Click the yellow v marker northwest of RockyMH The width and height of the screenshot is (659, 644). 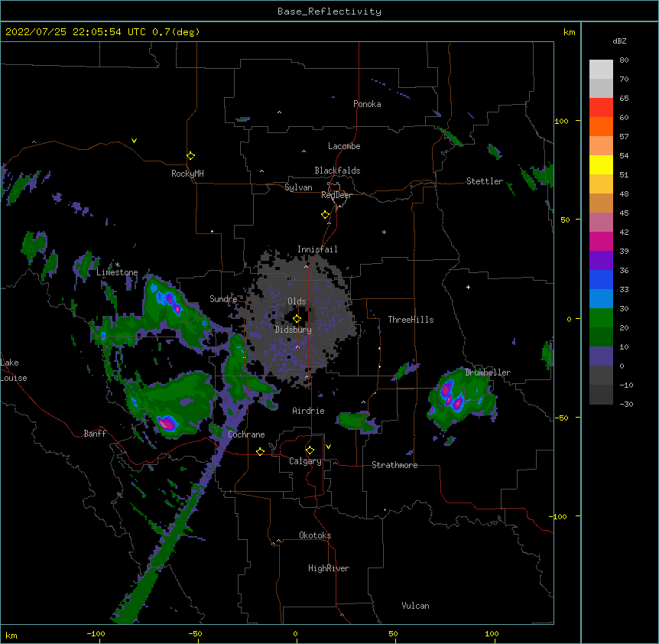point(134,141)
